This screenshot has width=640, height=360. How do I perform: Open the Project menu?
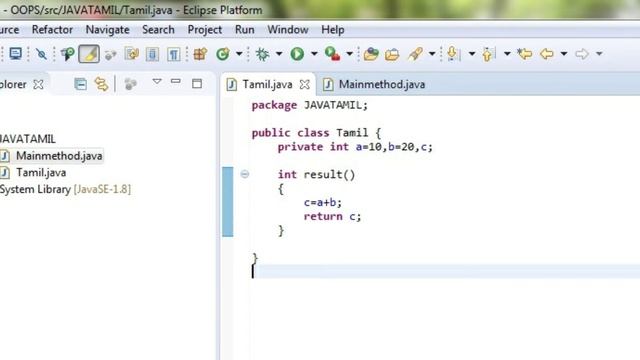(205, 30)
